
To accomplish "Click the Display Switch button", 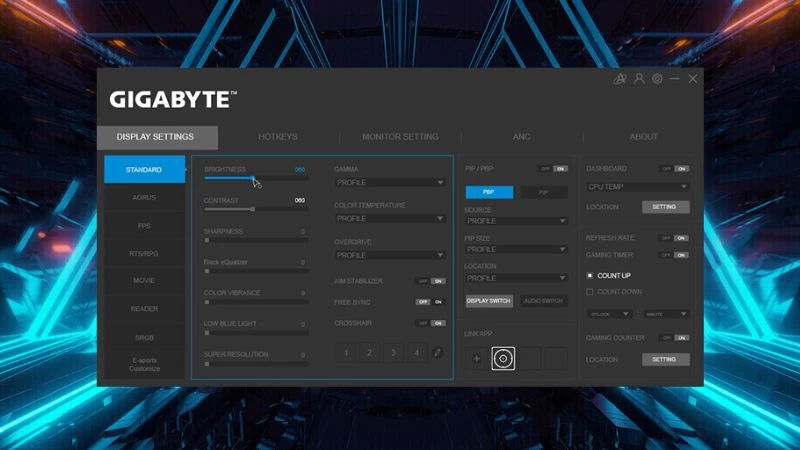I will point(489,301).
